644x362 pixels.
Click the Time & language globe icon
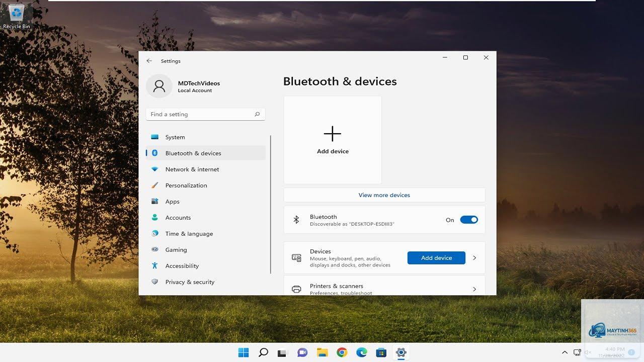(155, 234)
